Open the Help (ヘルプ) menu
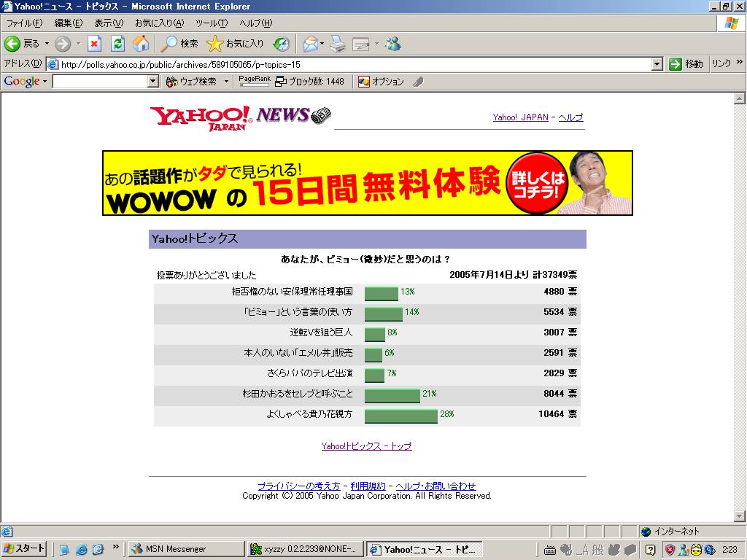This screenshot has height=560, width=747. point(256,23)
